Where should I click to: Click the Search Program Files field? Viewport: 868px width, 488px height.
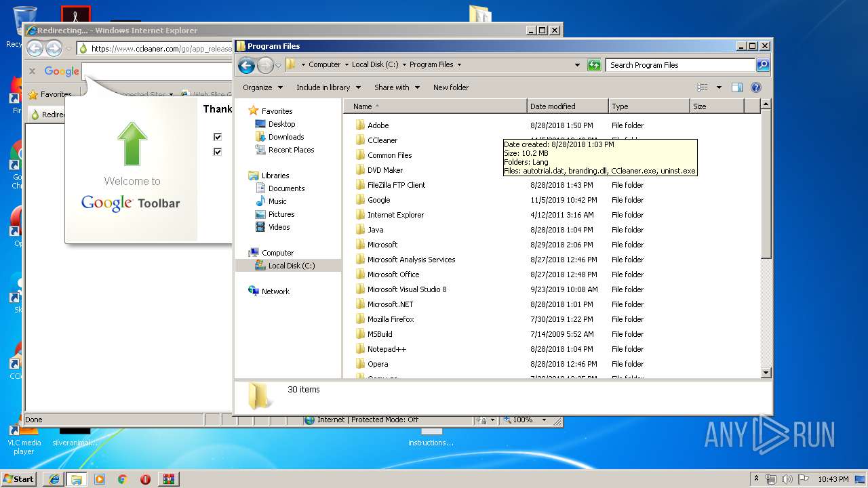pyautogui.click(x=679, y=65)
